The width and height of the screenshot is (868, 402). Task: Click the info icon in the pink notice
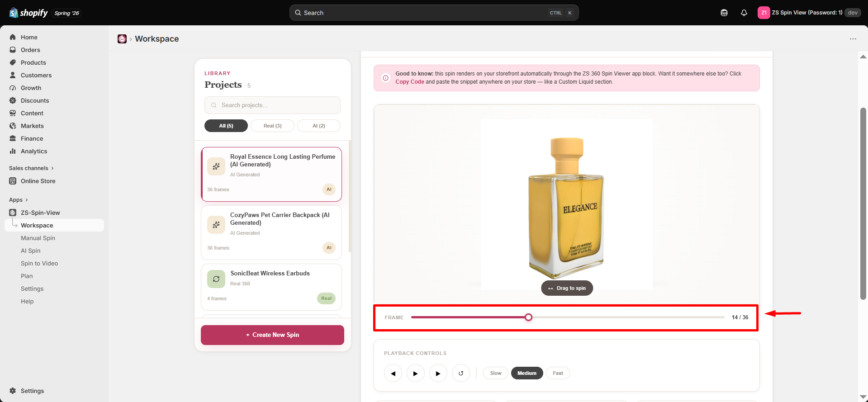pyautogui.click(x=386, y=78)
